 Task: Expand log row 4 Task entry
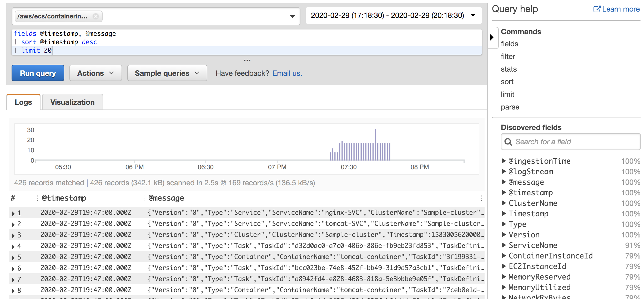coord(13,246)
